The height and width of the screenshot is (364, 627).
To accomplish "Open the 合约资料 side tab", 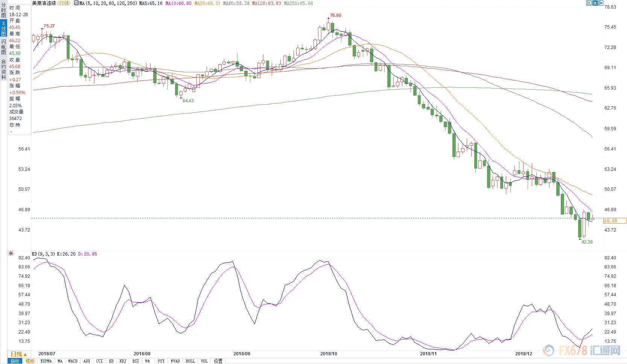I will [3, 69].
